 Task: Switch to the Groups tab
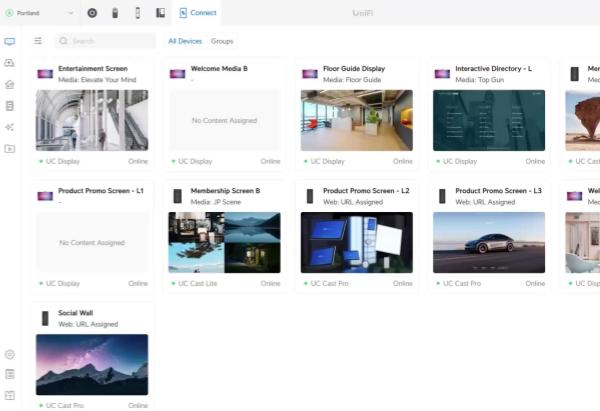pyautogui.click(x=222, y=41)
